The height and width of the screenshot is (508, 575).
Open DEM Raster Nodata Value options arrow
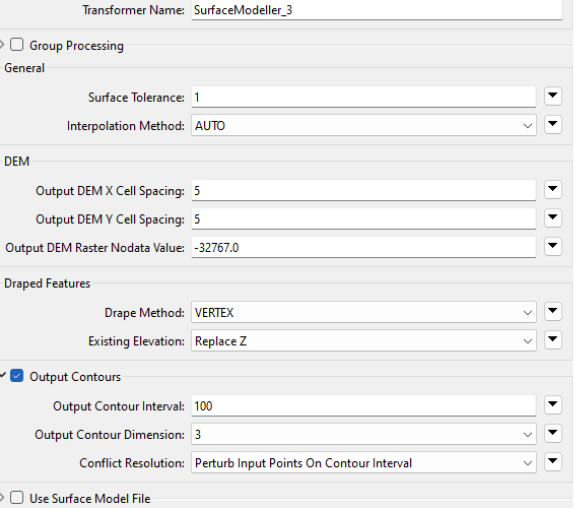pos(553,246)
